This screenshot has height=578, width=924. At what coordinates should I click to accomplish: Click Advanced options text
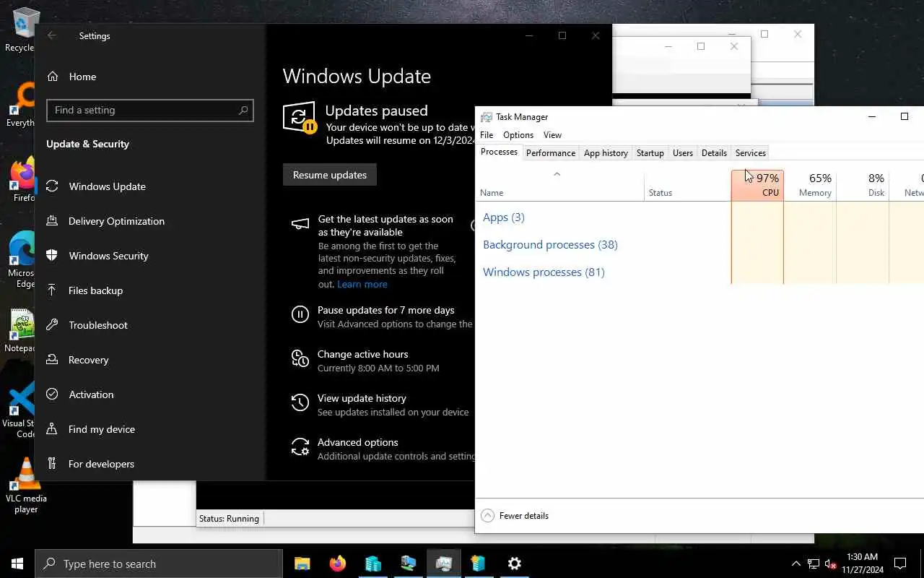(358, 442)
